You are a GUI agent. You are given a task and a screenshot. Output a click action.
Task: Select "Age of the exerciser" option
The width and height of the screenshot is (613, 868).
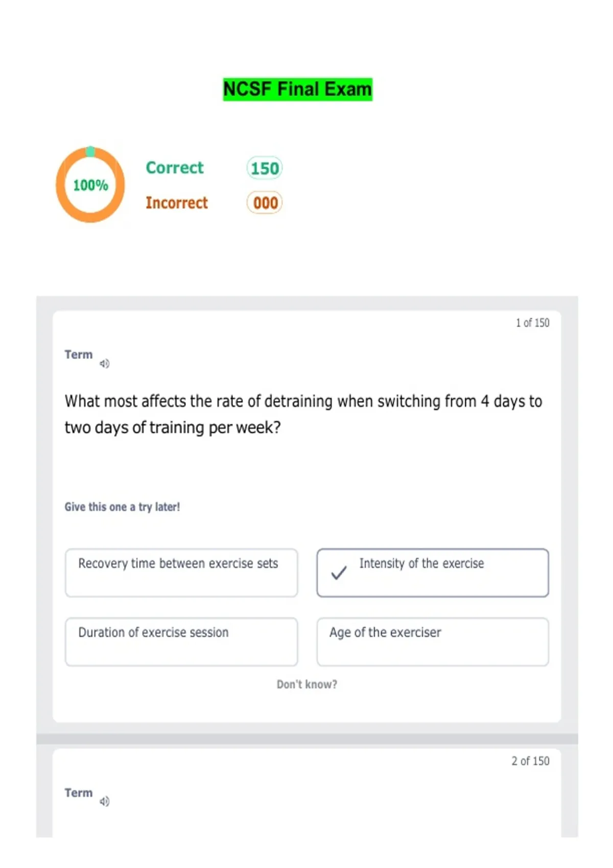pos(433,641)
